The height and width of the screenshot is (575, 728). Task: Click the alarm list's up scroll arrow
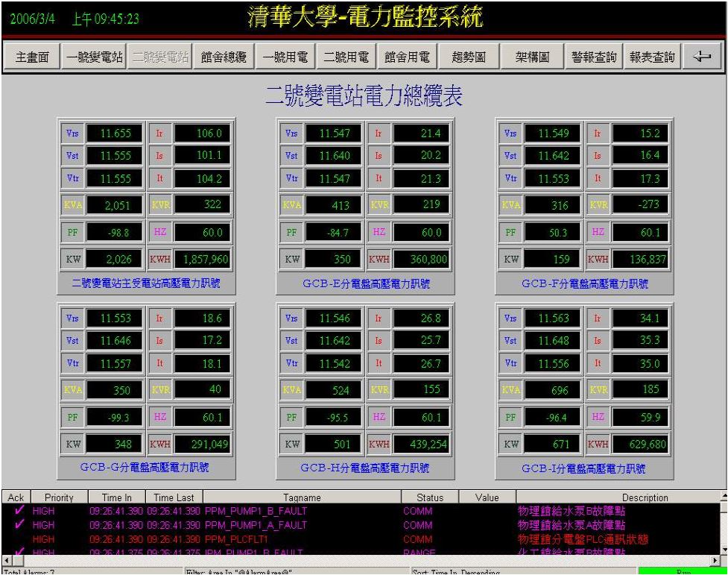724,497
